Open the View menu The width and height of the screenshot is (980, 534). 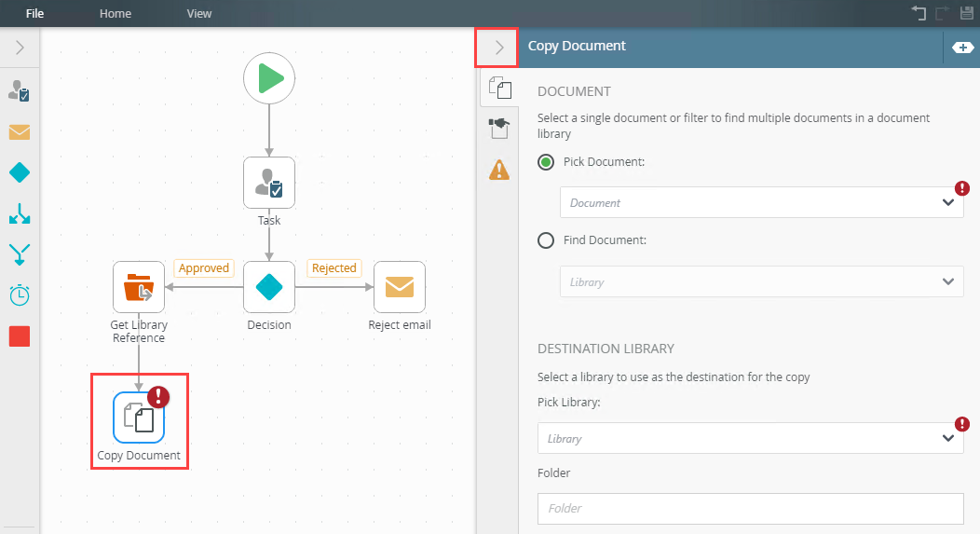199,14
